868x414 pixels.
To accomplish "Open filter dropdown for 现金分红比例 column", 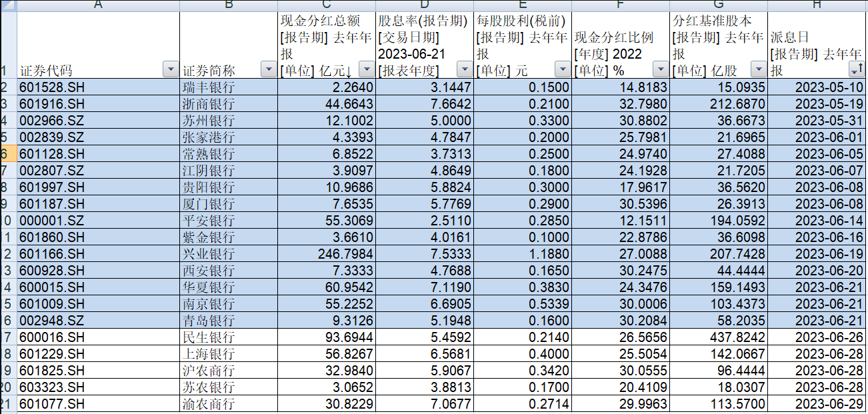I will click(x=661, y=69).
